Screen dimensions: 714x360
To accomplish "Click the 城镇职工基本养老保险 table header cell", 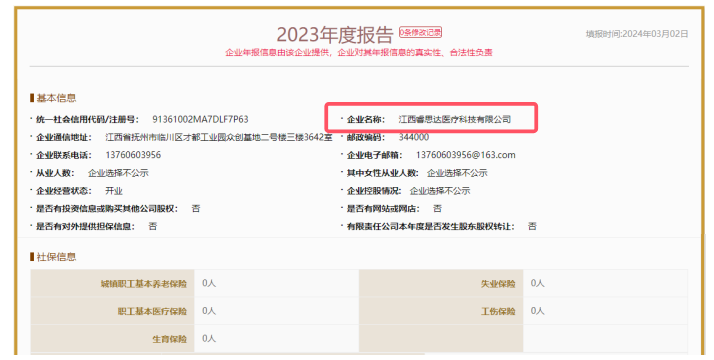I will 112,284.
